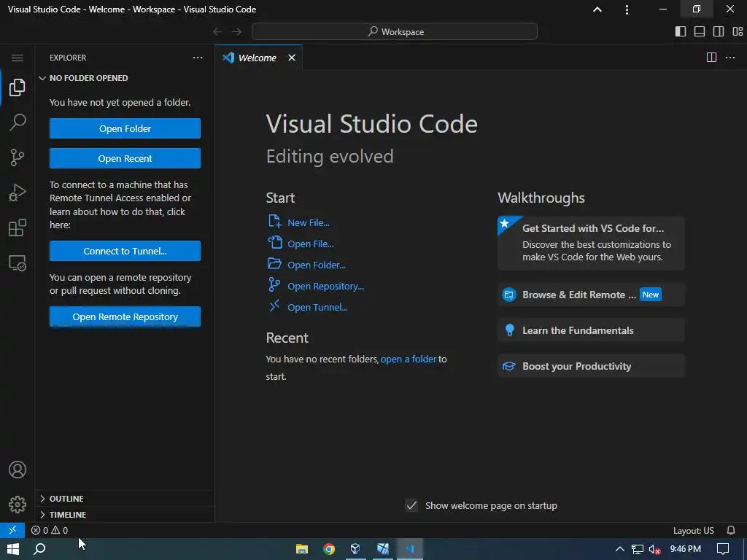Open the Accounts menu icon
Screen dimensions: 747x560
(18, 470)
